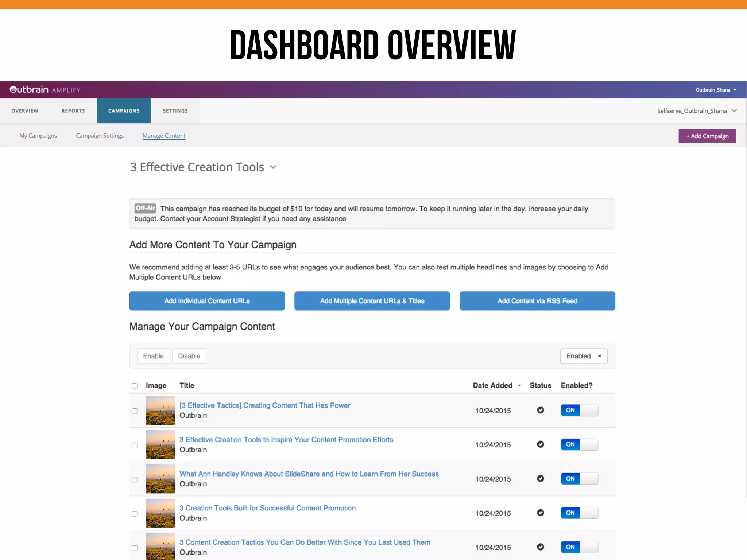Click status checkmark for 3 Effective Creation Tools row
The width and height of the screenshot is (747, 560).
(x=541, y=444)
